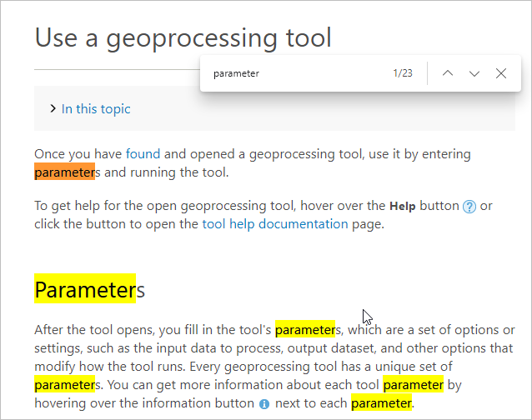The image size is (532, 420).
Task: Go to previous find result arrow
Action: click(448, 73)
